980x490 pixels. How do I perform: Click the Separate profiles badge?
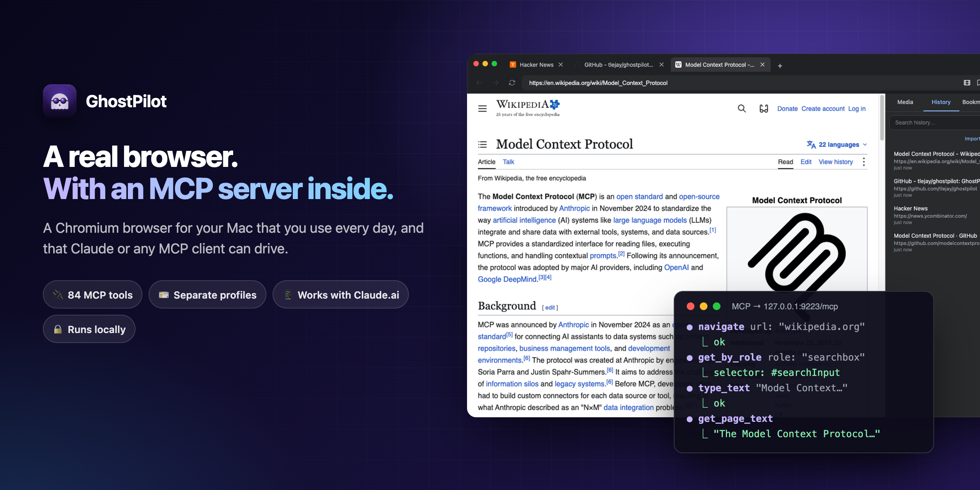[x=207, y=295]
